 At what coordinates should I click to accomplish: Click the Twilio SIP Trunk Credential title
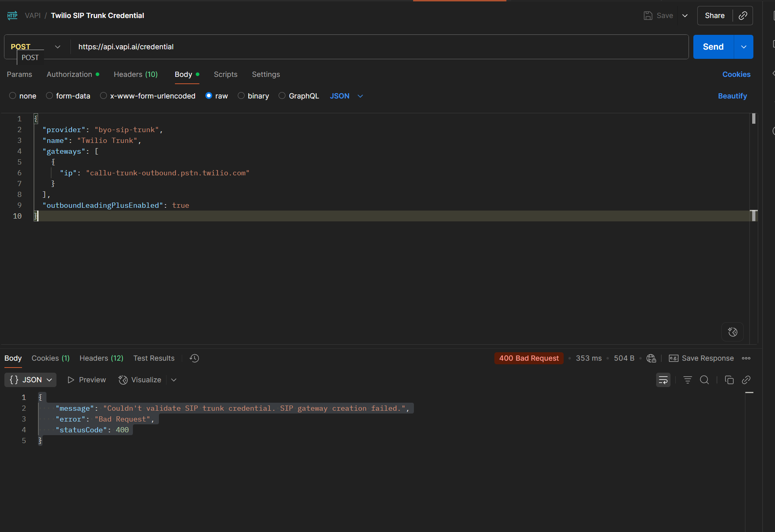(x=97, y=16)
